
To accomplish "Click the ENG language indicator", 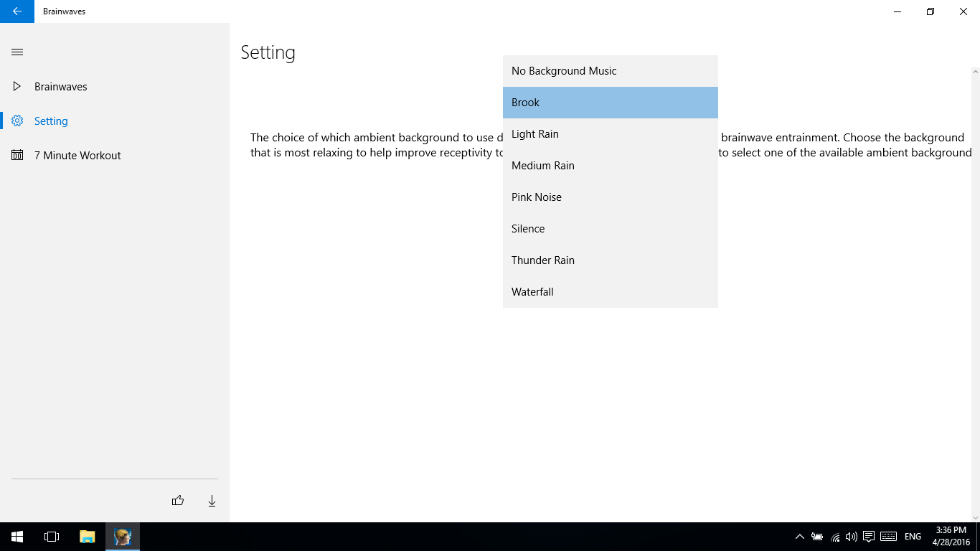I will (x=913, y=537).
